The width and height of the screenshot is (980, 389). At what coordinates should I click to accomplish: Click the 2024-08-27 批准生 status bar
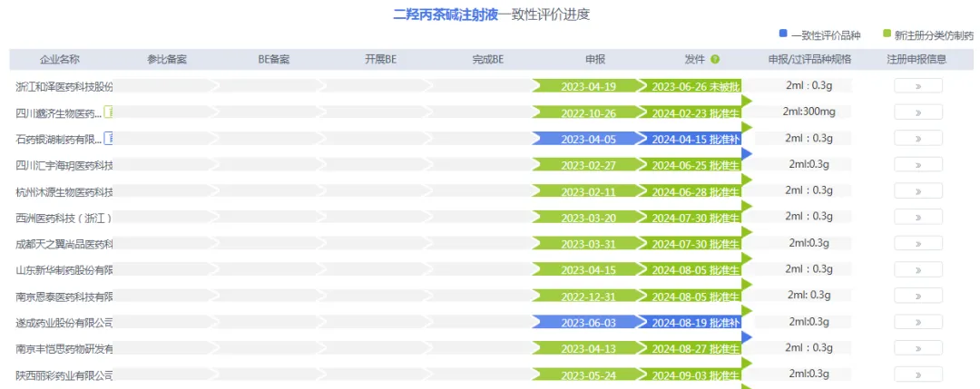691,348
